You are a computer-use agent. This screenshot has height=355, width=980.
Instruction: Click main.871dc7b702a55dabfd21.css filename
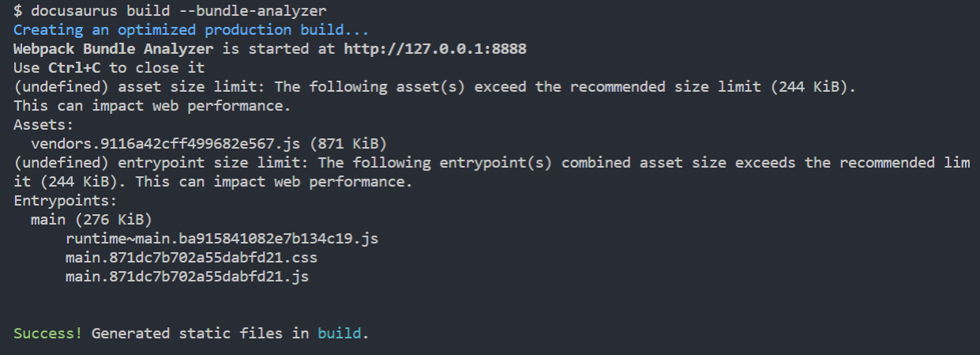coord(192,257)
